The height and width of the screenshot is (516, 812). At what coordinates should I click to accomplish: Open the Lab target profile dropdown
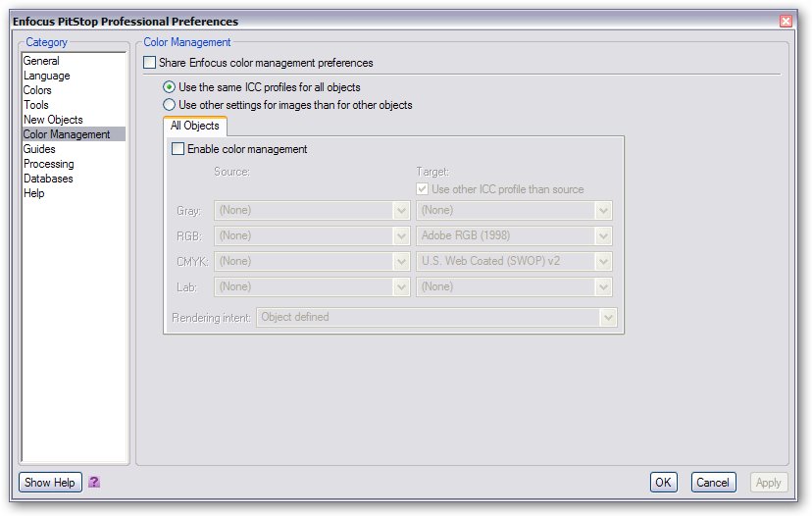point(514,286)
